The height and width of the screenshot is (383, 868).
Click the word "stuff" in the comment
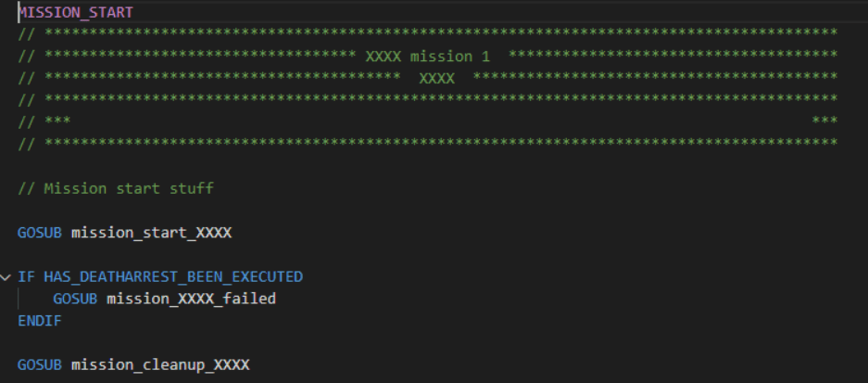[191, 188]
